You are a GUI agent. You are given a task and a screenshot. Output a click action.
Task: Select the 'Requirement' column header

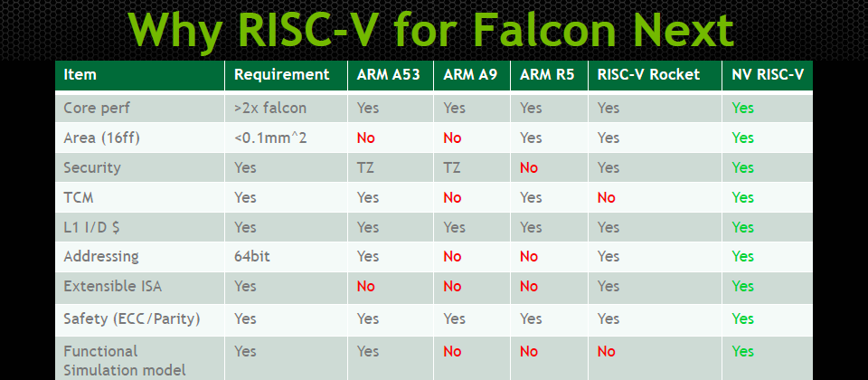coord(282,75)
